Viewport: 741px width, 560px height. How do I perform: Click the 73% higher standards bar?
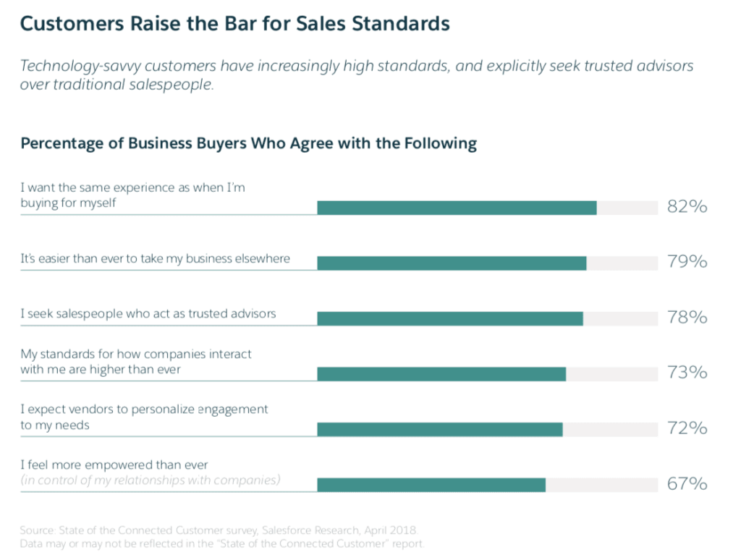[441, 374]
